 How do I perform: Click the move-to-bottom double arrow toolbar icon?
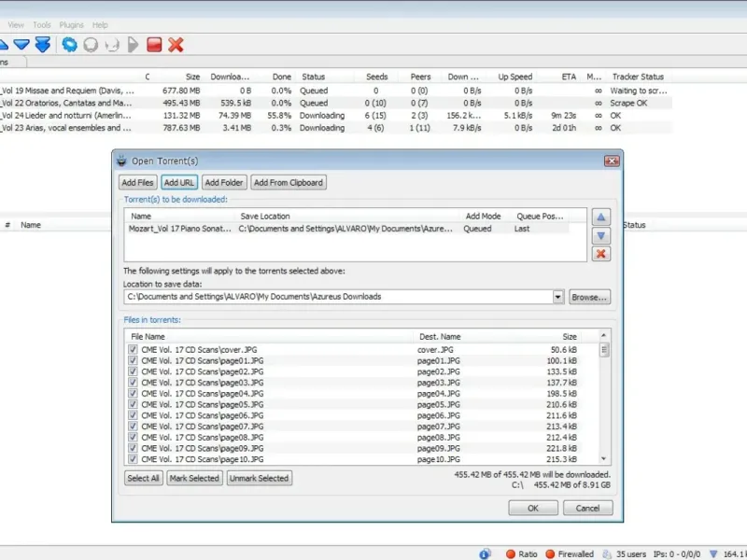click(x=42, y=45)
